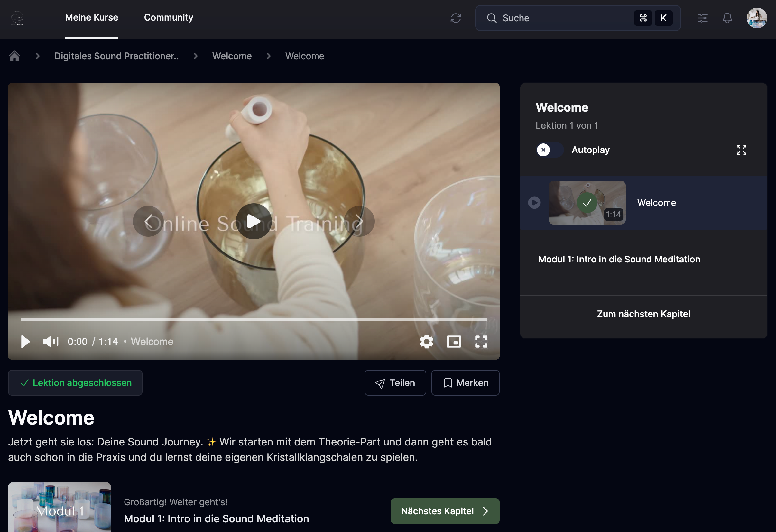Share lesson via Teilen button
The width and height of the screenshot is (776, 532).
[395, 383]
